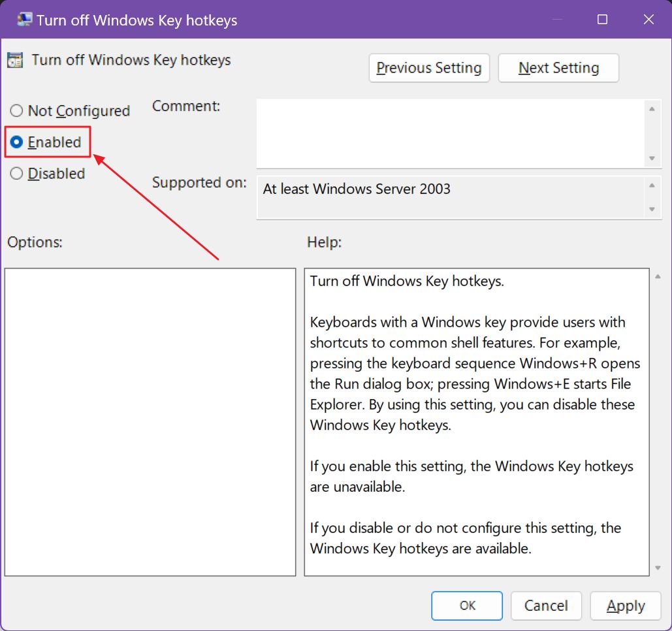Jump to Next Setting

point(558,68)
